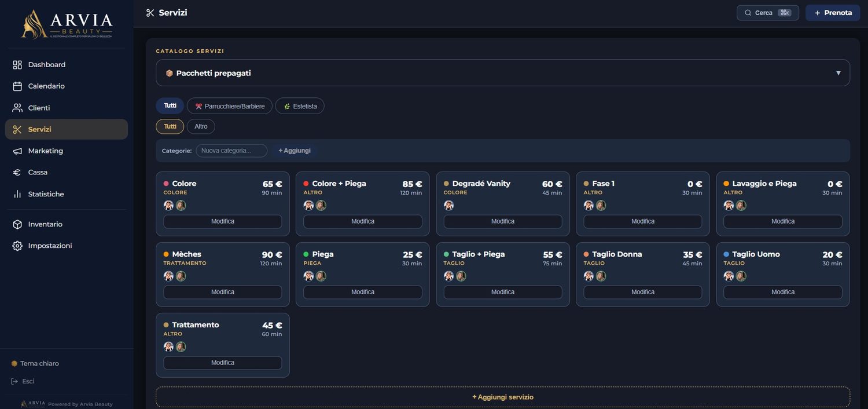The height and width of the screenshot is (409, 868).
Task: Select the top Tutti filter chip
Action: [170, 106]
